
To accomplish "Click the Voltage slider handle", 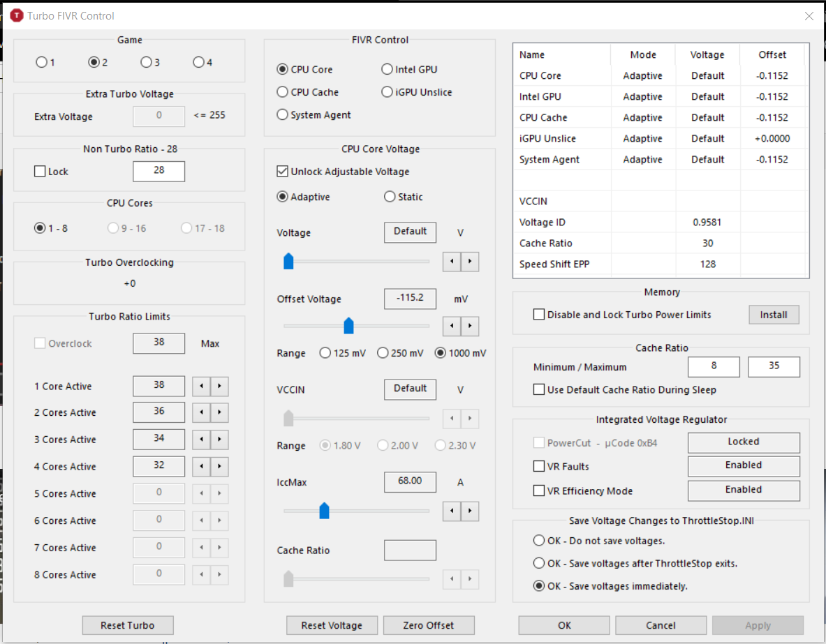I will coord(288,261).
